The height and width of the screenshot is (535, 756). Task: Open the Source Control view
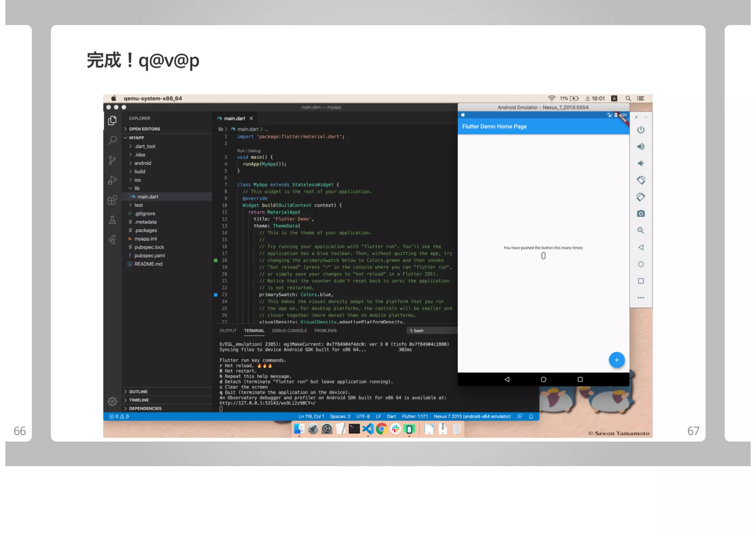click(112, 160)
